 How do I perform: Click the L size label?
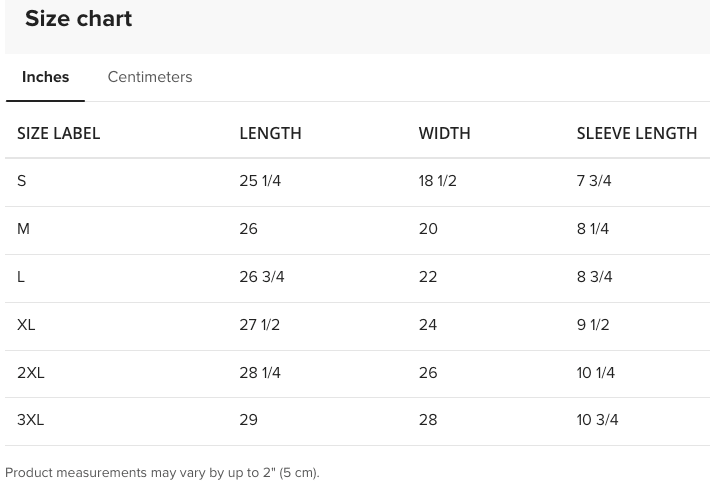[21, 277]
